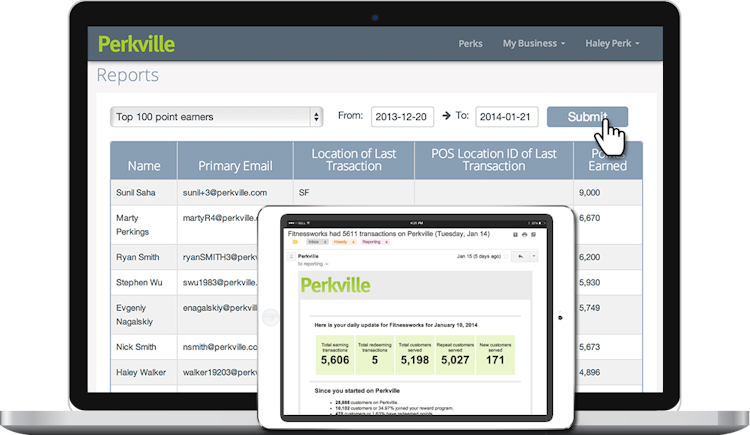
Task: Click the Fitnessworks email subject line
Action: point(389,234)
